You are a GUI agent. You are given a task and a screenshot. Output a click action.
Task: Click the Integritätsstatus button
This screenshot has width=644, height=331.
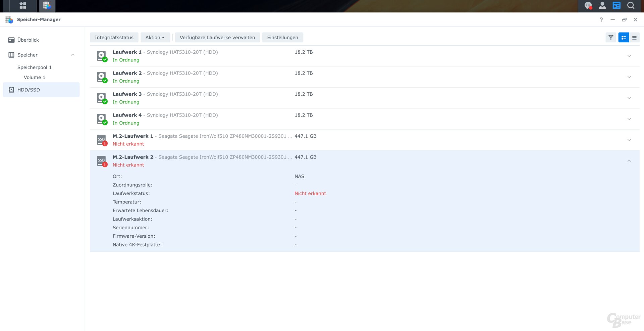tap(114, 38)
